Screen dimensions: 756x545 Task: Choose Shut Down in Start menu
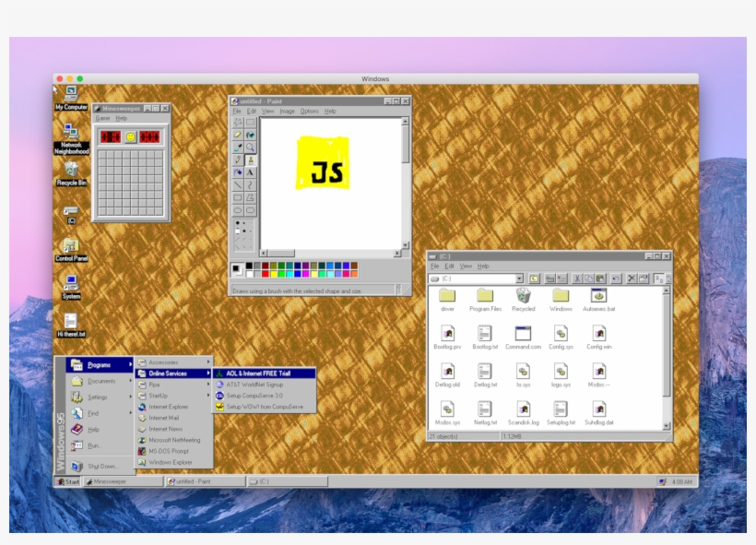pos(100,466)
